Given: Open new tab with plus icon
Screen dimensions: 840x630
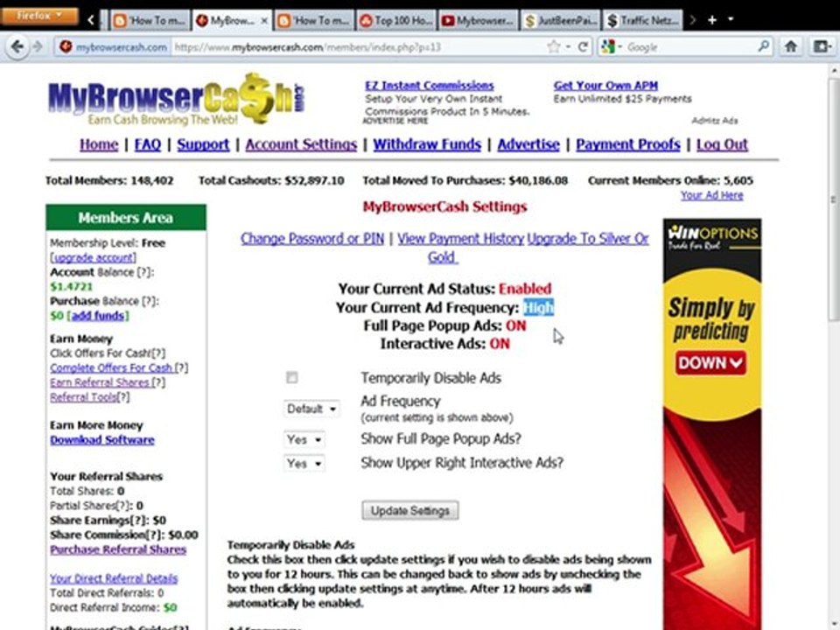Looking at the screenshot, I should click(x=712, y=20).
